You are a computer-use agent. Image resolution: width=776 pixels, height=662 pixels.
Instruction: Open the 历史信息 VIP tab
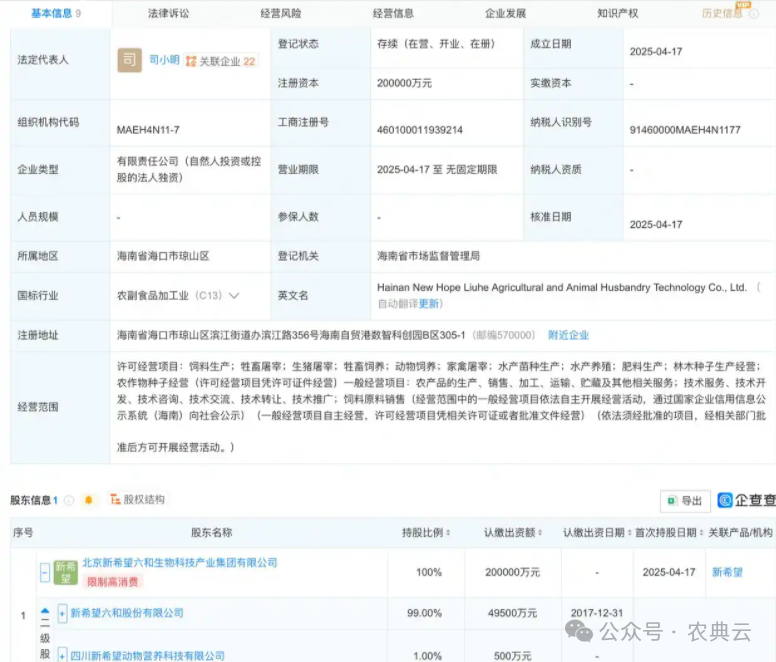pyautogui.click(x=723, y=13)
